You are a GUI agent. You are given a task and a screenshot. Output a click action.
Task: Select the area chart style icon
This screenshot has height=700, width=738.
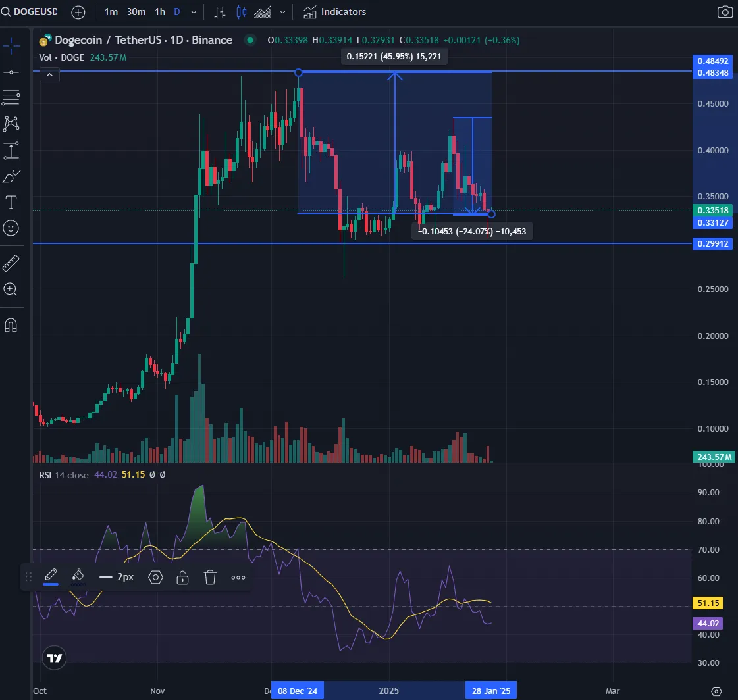263,12
